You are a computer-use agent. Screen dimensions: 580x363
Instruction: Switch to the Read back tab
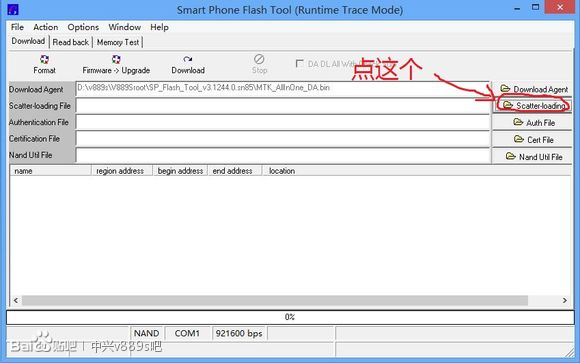pos(71,42)
